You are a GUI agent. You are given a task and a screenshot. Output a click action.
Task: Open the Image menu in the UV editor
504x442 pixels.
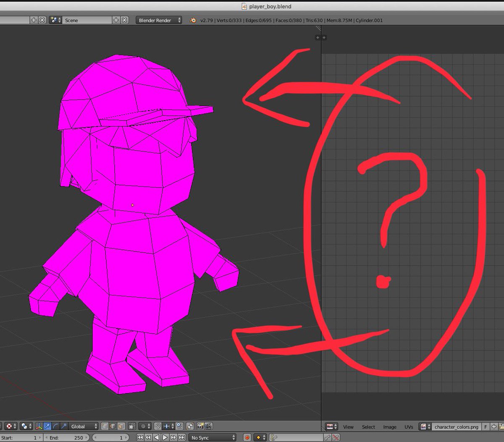click(390, 427)
